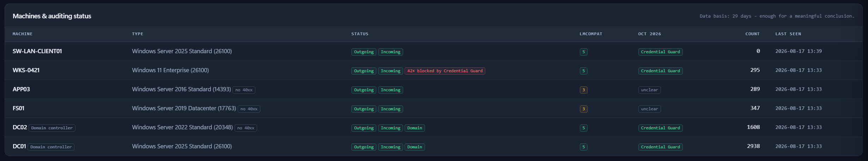Click the no 40xx tag in the APP03 row
This screenshot has height=161, width=868.
point(244,90)
